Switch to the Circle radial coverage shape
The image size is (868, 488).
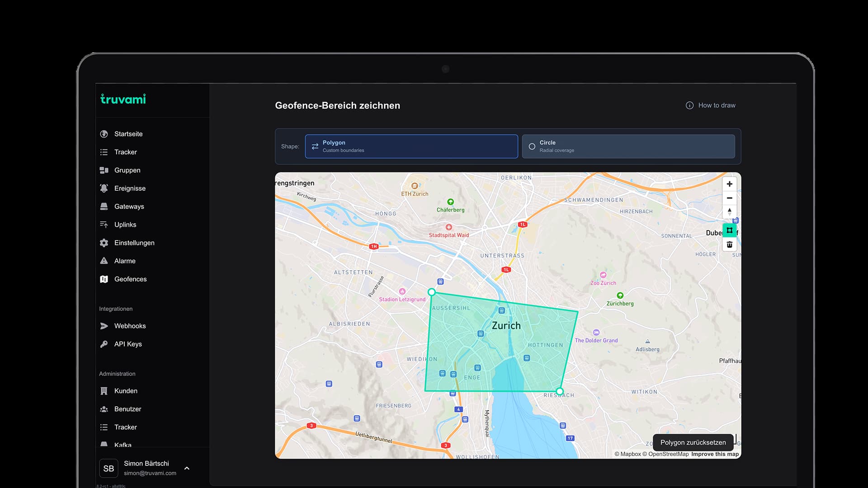point(628,146)
